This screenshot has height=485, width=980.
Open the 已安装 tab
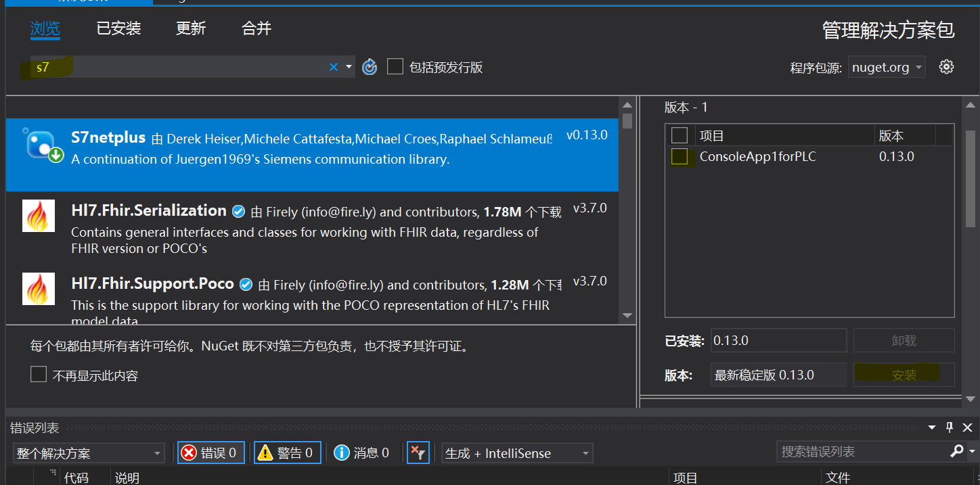[x=119, y=28]
